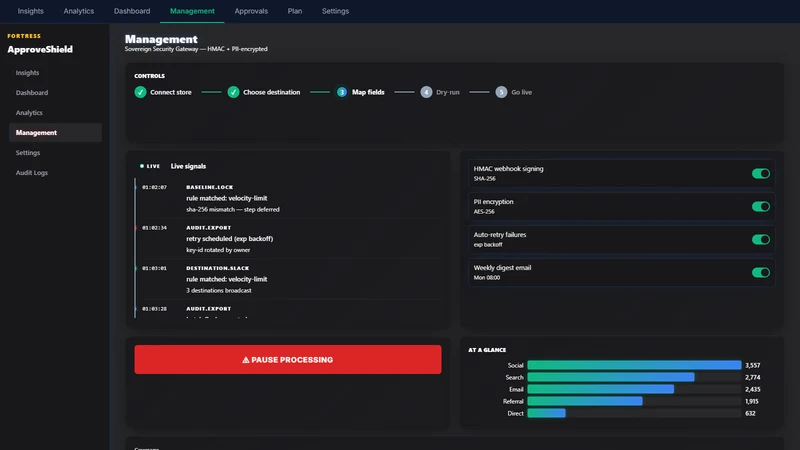This screenshot has height=450, width=800.
Task: Open Analytics in the sidebar
Action: 55,112
